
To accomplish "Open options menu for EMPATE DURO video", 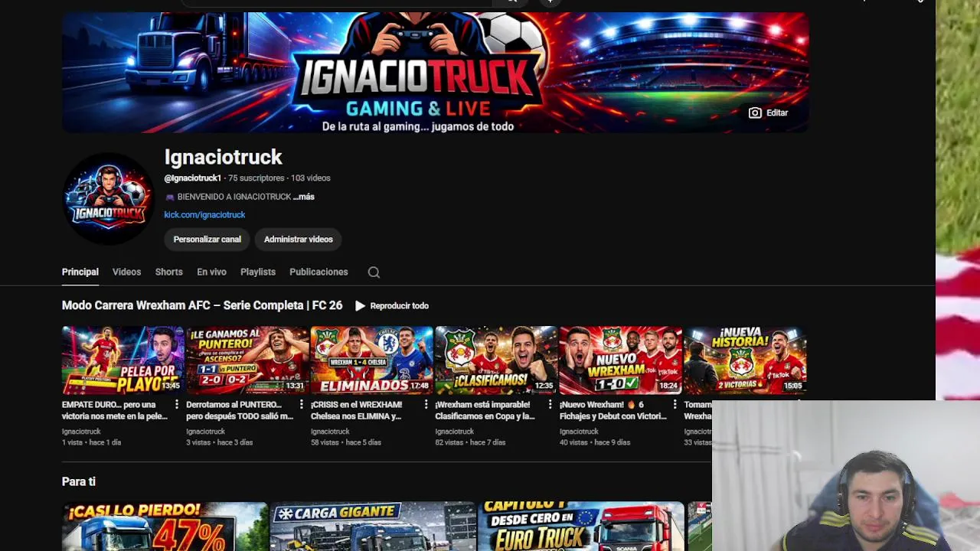I will point(177,405).
